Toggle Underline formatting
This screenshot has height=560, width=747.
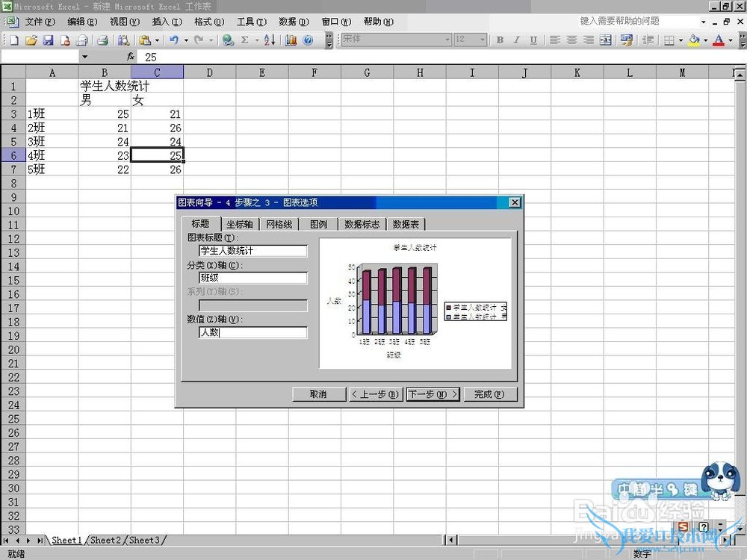(533, 40)
